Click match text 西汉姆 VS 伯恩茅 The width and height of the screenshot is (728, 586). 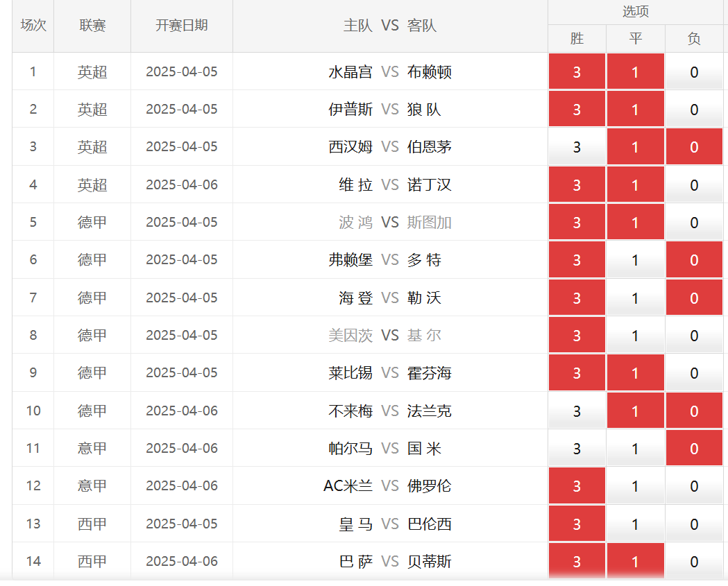click(x=390, y=147)
